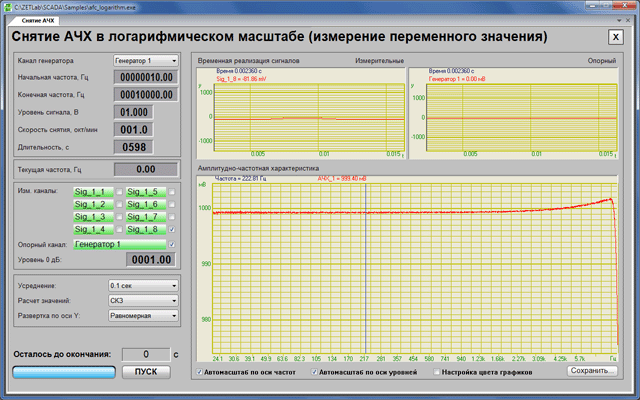The height and width of the screenshot is (400, 640).
Task: Click the Текущая частота readout 0.00
Action: pyautogui.click(x=146, y=169)
